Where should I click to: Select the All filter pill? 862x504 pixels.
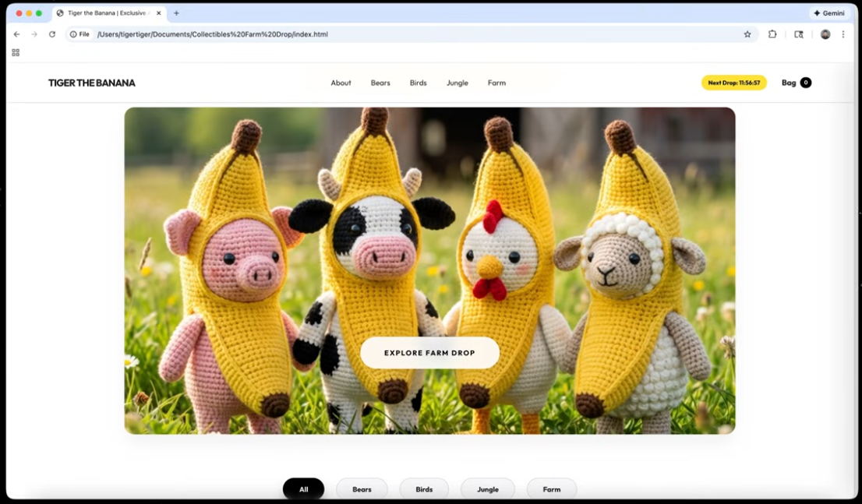point(303,489)
